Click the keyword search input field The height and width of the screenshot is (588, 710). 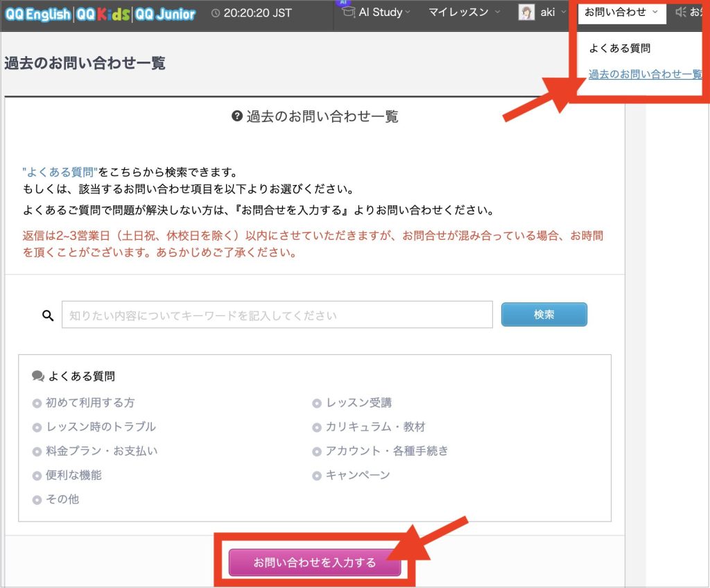[276, 314]
